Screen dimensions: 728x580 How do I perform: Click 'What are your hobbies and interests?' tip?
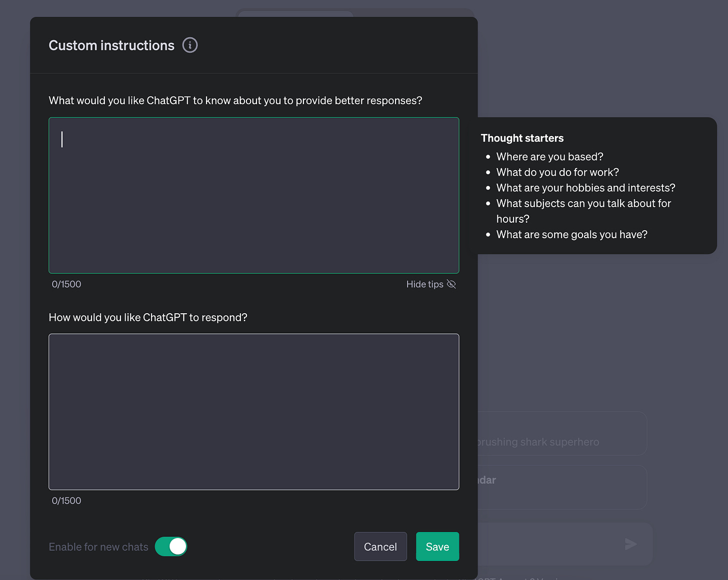pyautogui.click(x=585, y=188)
